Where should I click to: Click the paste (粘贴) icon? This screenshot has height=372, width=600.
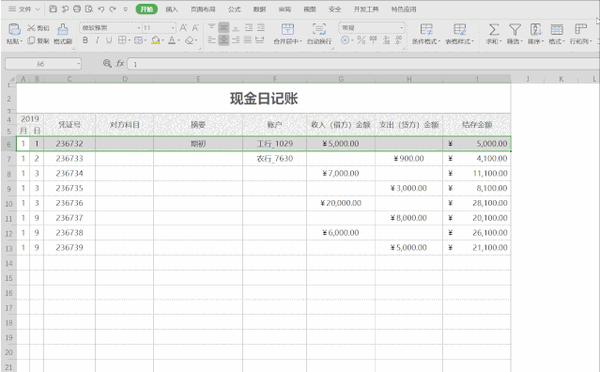click(14, 29)
